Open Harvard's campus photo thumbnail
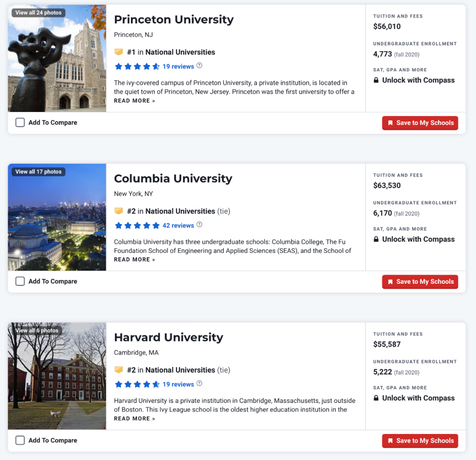476x460 pixels. (57, 383)
